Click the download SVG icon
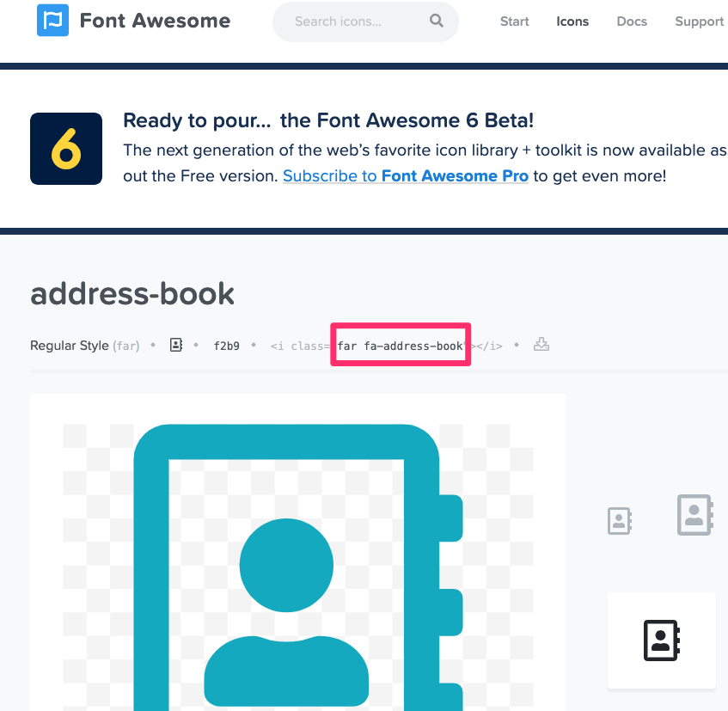The height and width of the screenshot is (711, 728). tap(541, 345)
